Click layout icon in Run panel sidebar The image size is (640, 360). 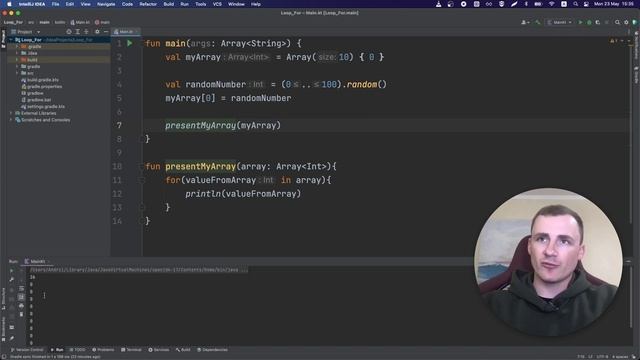(x=11, y=327)
